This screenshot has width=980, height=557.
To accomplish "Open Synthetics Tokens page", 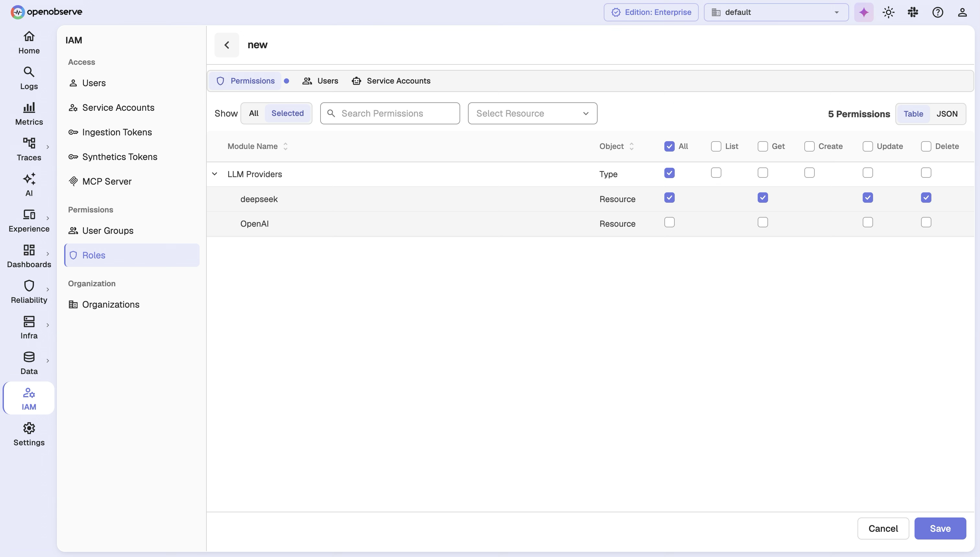I will [x=132, y=157].
